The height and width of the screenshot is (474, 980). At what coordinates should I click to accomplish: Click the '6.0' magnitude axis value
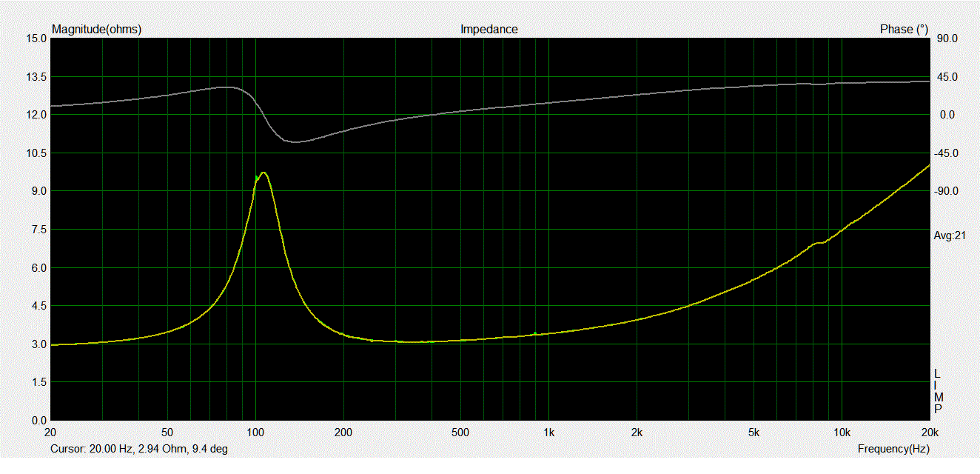point(38,268)
